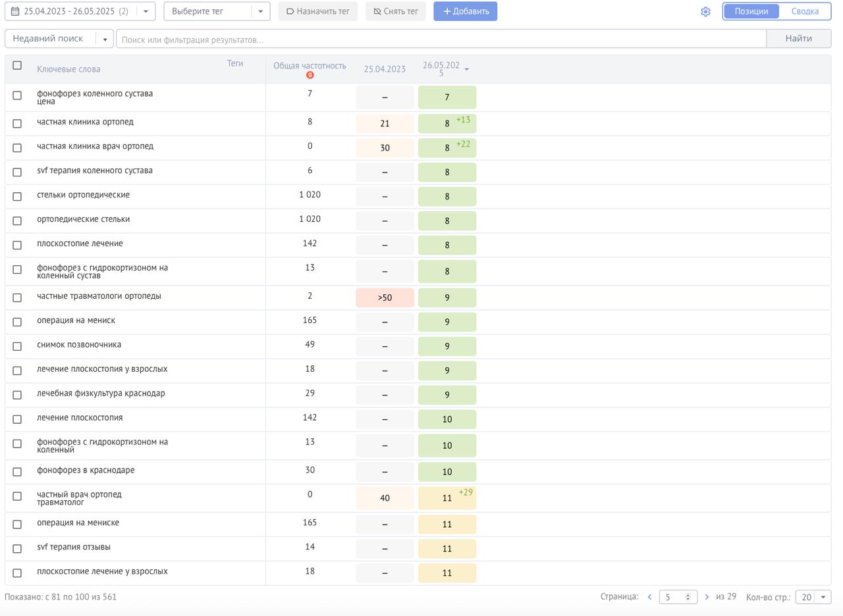The height and width of the screenshot is (616, 843).
Task: Select the checkbox for операция на мениск
Action: click(x=17, y=322)
